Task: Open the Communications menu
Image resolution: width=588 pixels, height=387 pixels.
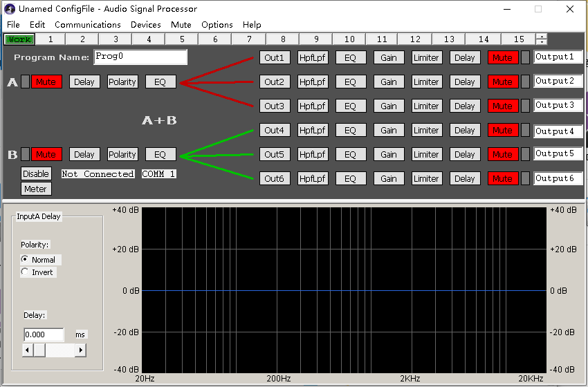Action: coord(88,25)
